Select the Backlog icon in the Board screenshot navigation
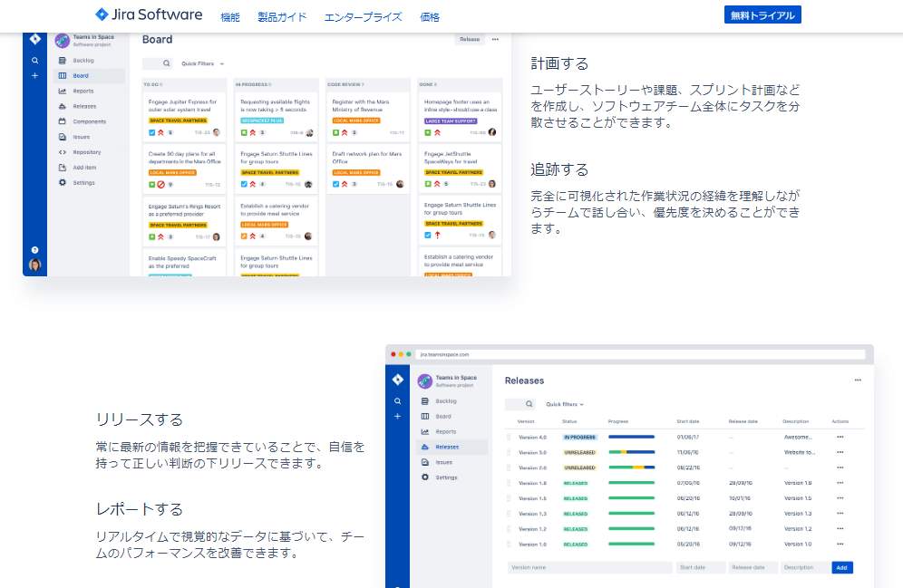Image resolution: width=903 pixels, height=588 pixels. (63, 61)
